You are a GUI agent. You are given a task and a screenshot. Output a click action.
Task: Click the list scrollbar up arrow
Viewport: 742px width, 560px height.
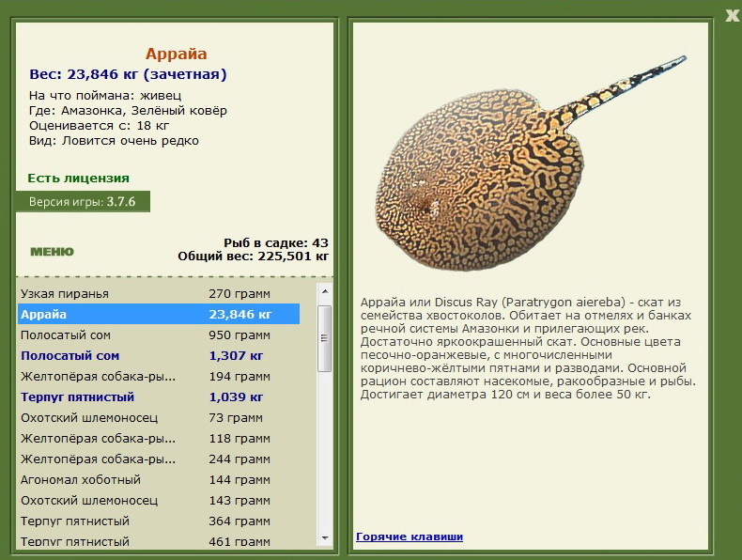click(x=325, y=291)
